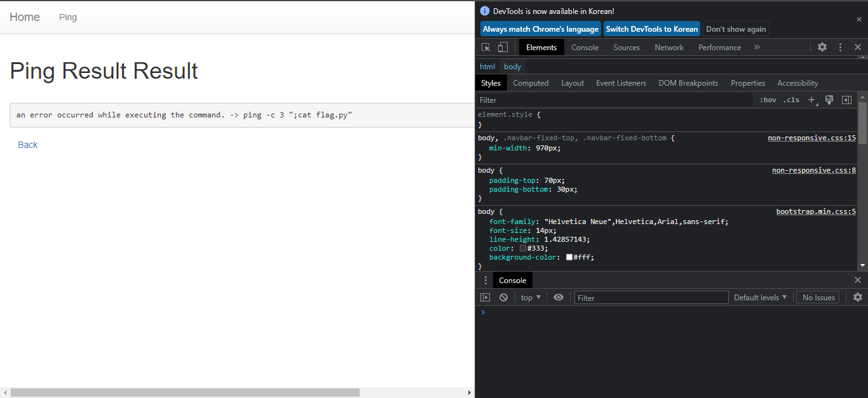Image resolution: width=868 pixels, height=398 pixels.
Task: Open non-responsive.css:15 source link
Action: point(811,138)
